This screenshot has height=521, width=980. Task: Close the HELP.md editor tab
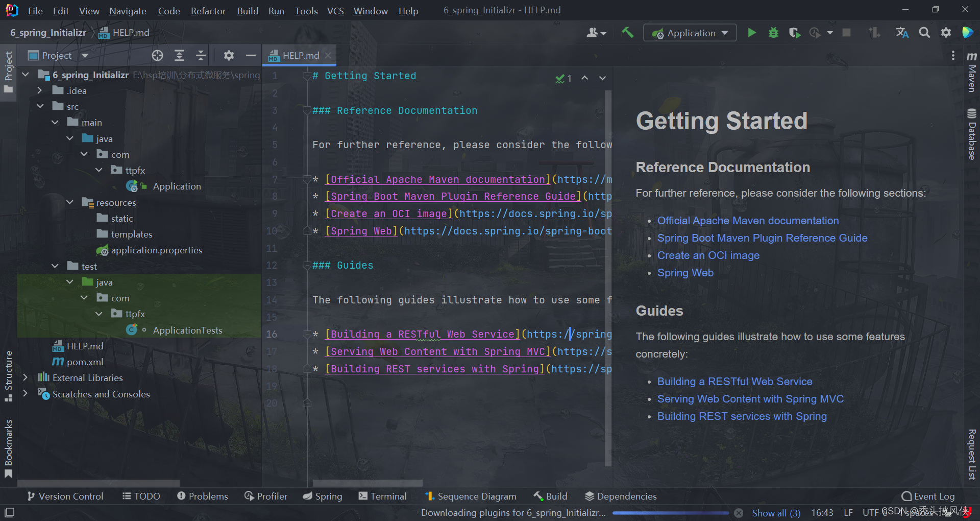(328, 55)
